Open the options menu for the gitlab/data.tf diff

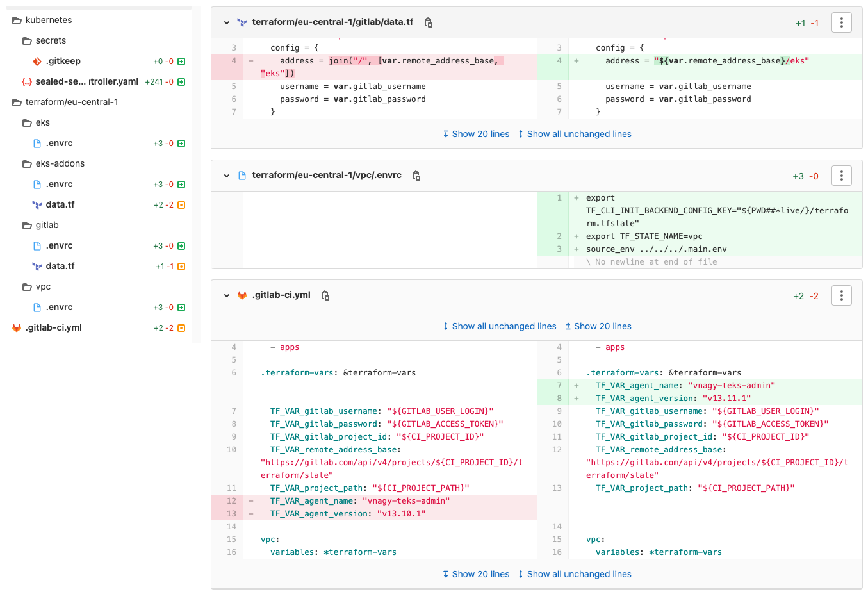click(x=841, y=21)
